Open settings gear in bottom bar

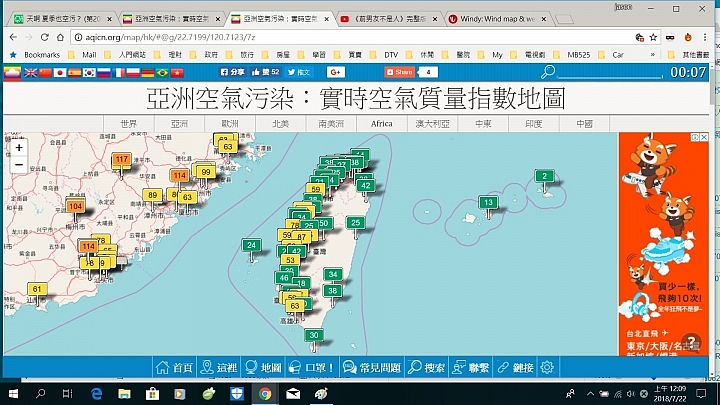(547, 367)
